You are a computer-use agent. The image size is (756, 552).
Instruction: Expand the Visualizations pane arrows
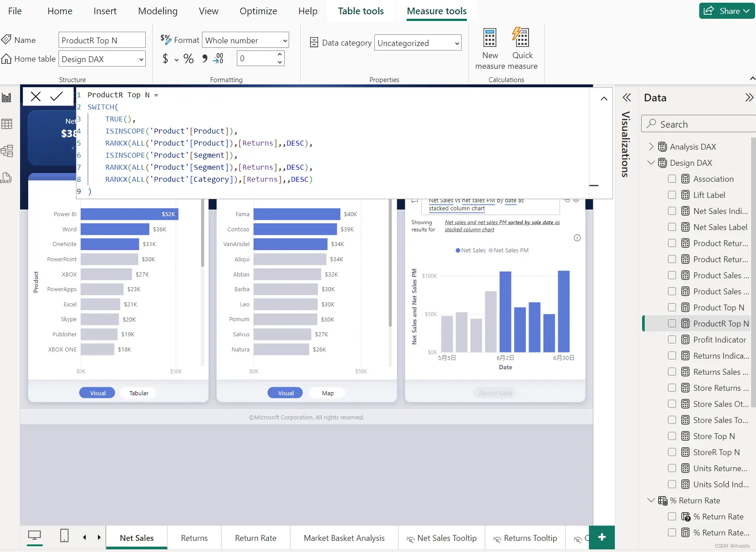click(x=626, y=97)
